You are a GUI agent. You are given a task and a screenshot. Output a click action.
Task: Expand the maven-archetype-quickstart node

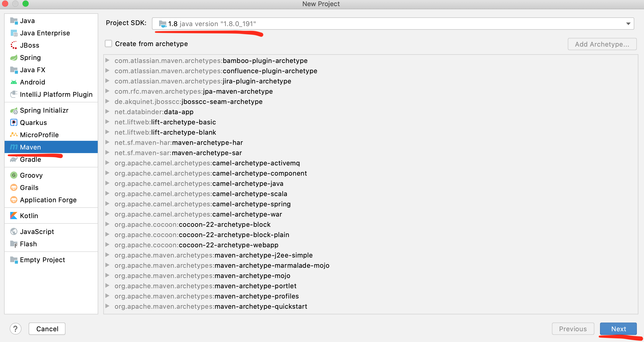tap(107, 306)
